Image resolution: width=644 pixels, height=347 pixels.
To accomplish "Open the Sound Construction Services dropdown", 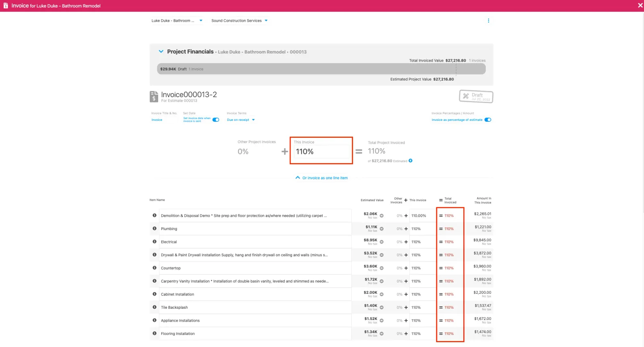I will coord(239,21).
